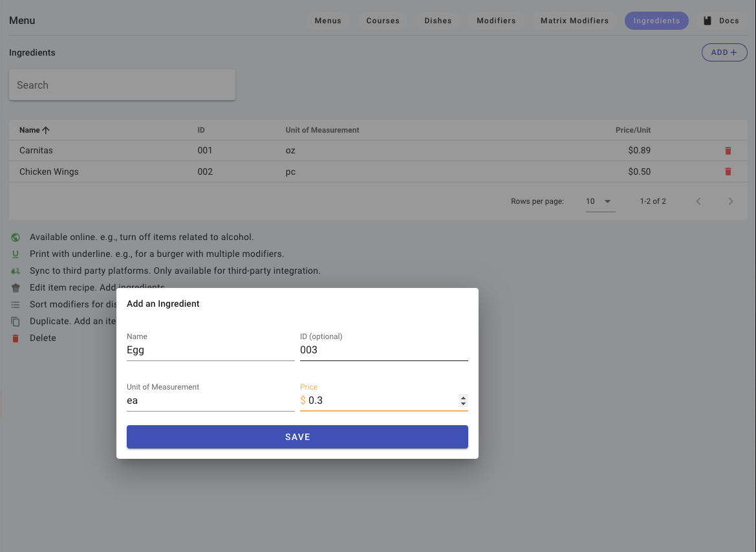Open the Matrix Modifiers tab
756x552 pixels.
click(x=574, y=21)
